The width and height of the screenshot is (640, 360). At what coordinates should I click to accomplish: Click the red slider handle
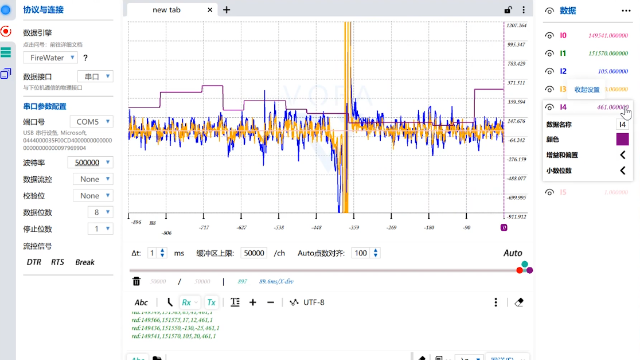click(520, 270)
